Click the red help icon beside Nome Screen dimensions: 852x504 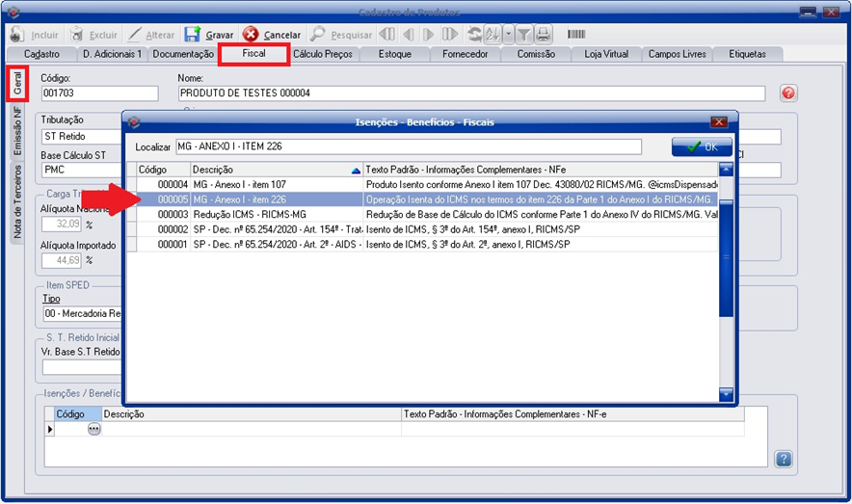(x=788, y=93)
